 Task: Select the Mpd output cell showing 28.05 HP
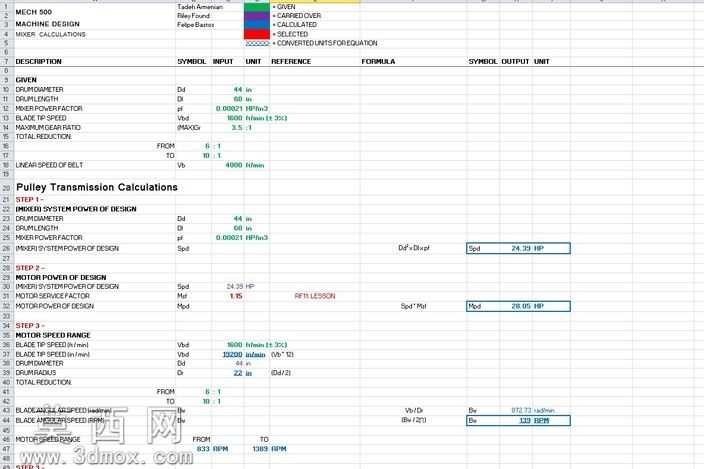tap(519, 306)
